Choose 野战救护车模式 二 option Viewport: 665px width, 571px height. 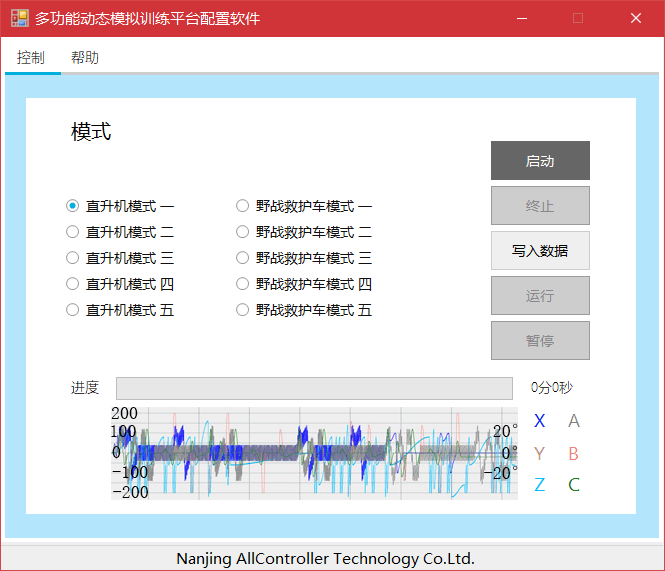(x=242, y=232)
